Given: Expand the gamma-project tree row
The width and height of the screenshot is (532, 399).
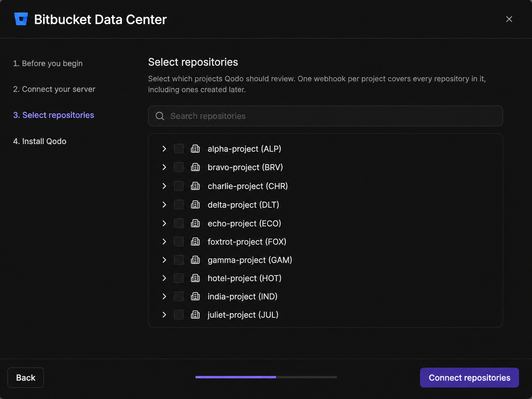Looking at the screenshot, I should pyautogui.click(x=164, y=260).
